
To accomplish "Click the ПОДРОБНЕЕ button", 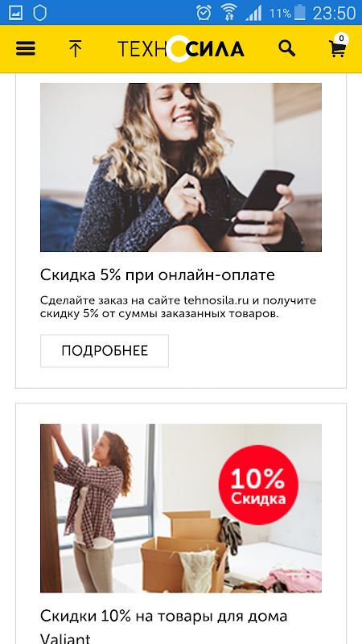I will click(x=105, y=351).
